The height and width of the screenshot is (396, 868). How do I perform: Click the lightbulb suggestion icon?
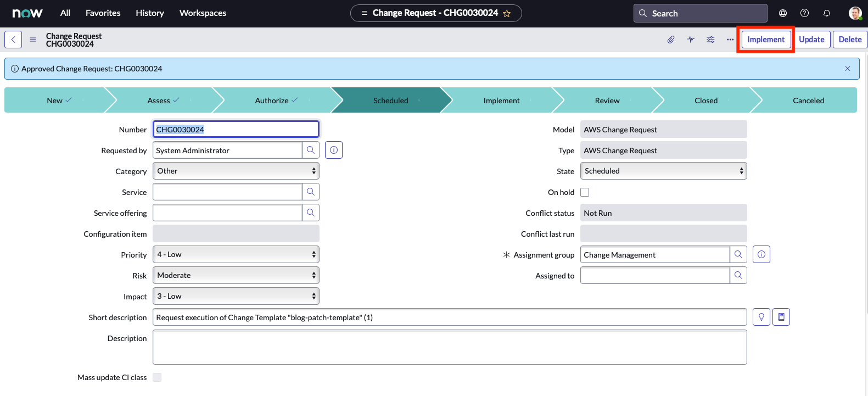point(761,317)
